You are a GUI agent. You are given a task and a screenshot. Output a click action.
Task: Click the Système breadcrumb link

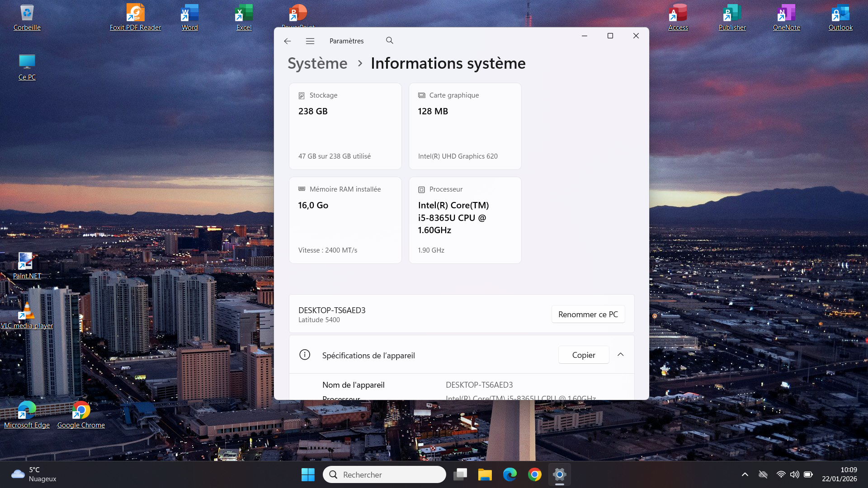317,63
